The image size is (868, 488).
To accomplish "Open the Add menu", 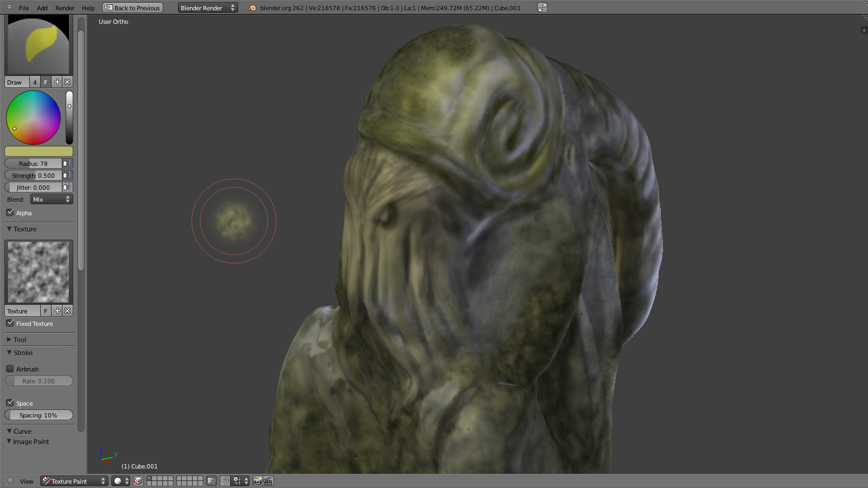I will point(42,8).
